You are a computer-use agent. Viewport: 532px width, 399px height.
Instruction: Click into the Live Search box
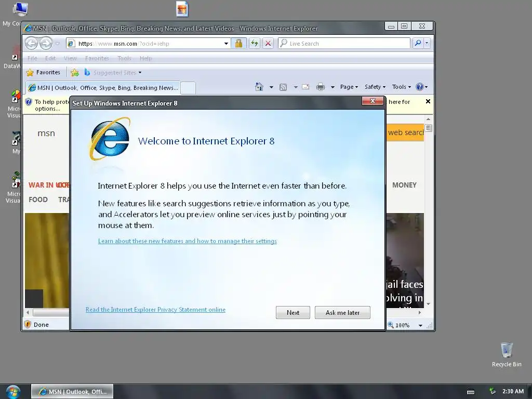point(344,44)
